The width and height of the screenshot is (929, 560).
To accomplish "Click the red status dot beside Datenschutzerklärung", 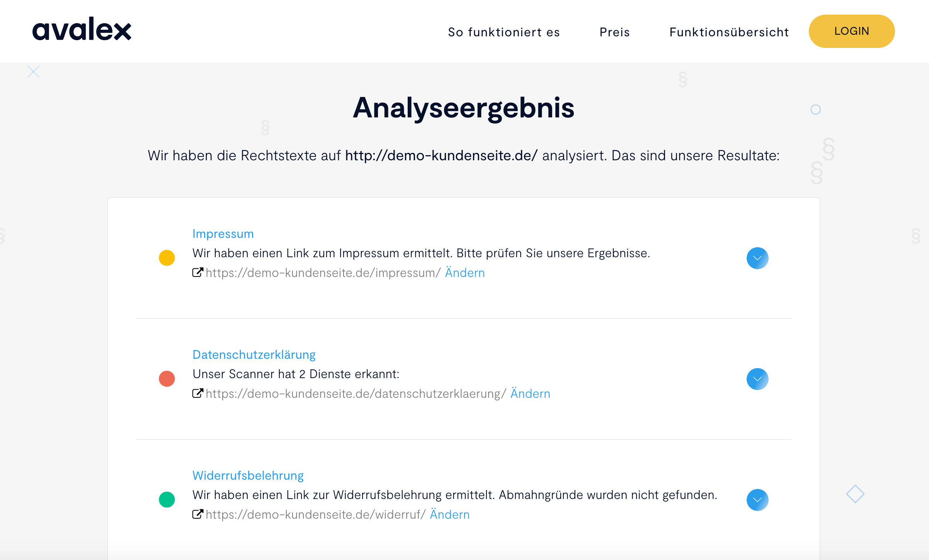I will pyautogui.click(x=167, y=378).
